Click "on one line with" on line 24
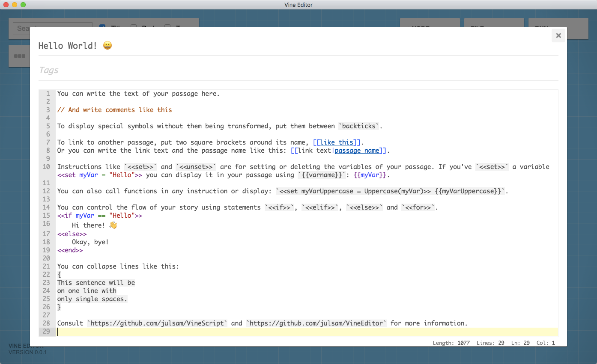 pyautogui.click(x=87, y=291)
